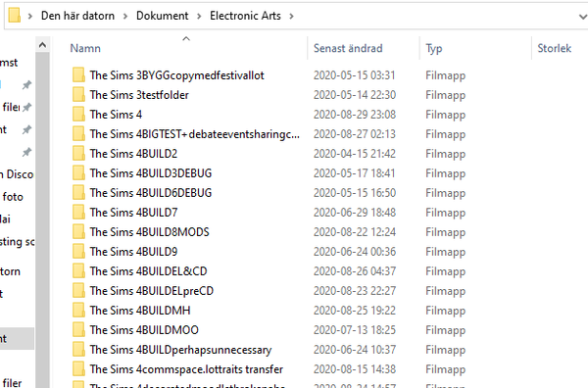Select the folder named The Sims 4BUILD8MODS

149,232
